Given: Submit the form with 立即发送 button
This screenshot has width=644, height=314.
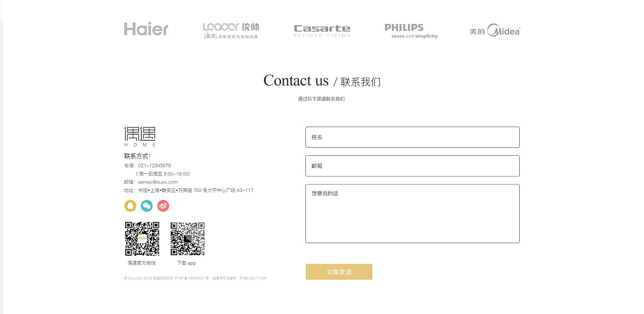Looking at the screenshot, I should pyautogui.click(x=339, y=272).
